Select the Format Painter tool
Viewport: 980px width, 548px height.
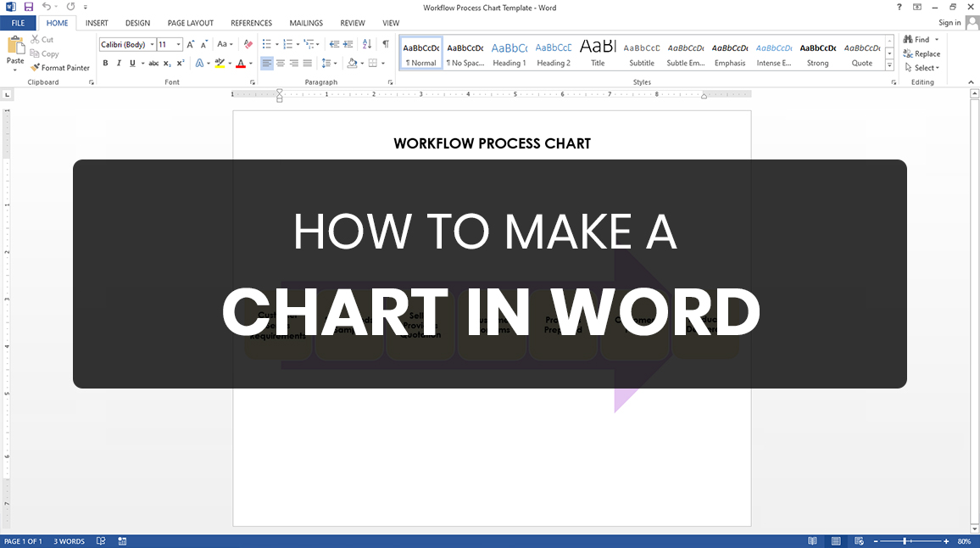coord(60,67)
